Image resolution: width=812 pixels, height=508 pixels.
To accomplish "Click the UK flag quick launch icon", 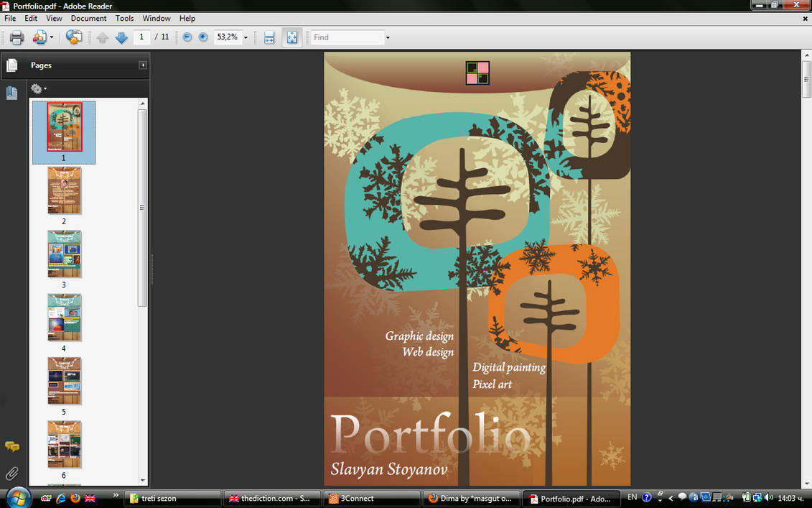I will tap(90, 498).
